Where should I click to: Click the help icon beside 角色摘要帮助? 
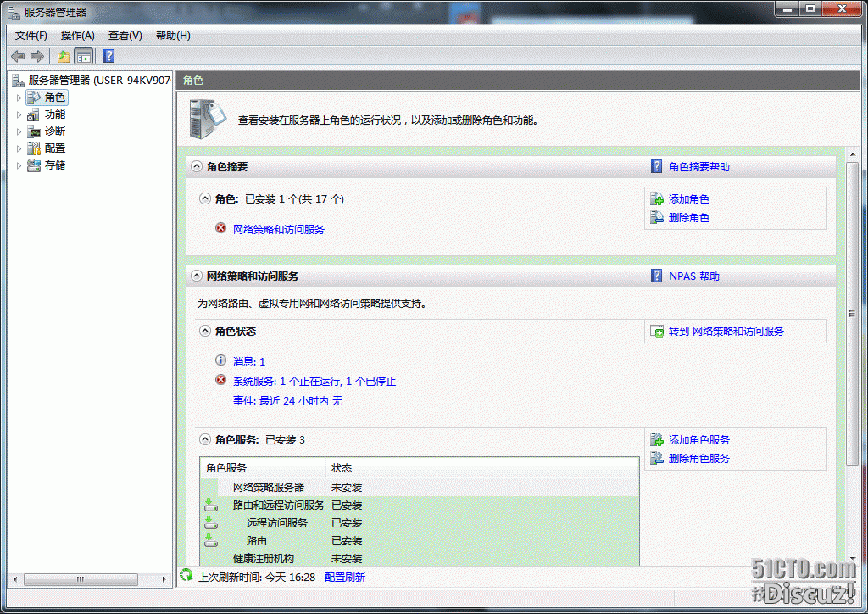click(657, 167)
